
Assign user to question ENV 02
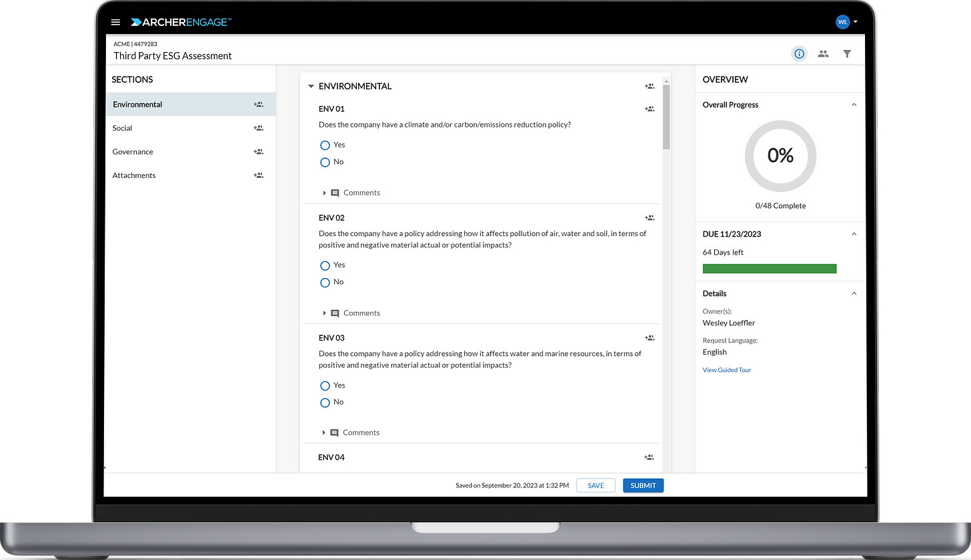650,217
